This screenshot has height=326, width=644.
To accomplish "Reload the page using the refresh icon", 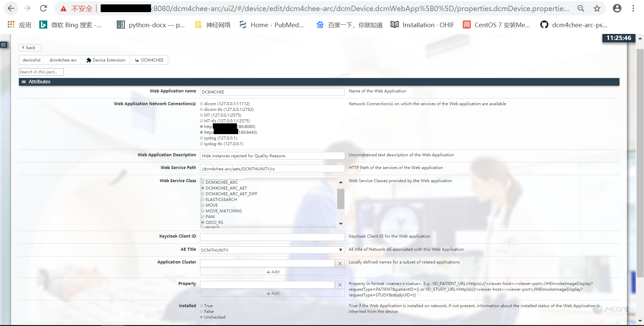I will (x=43, y=8).
